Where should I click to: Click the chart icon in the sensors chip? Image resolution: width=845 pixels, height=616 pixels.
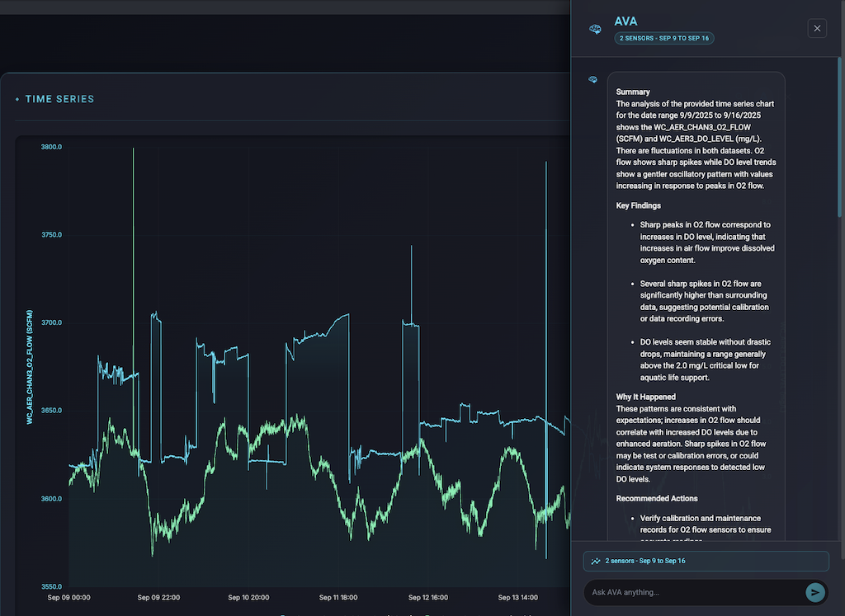coord(595,561)
